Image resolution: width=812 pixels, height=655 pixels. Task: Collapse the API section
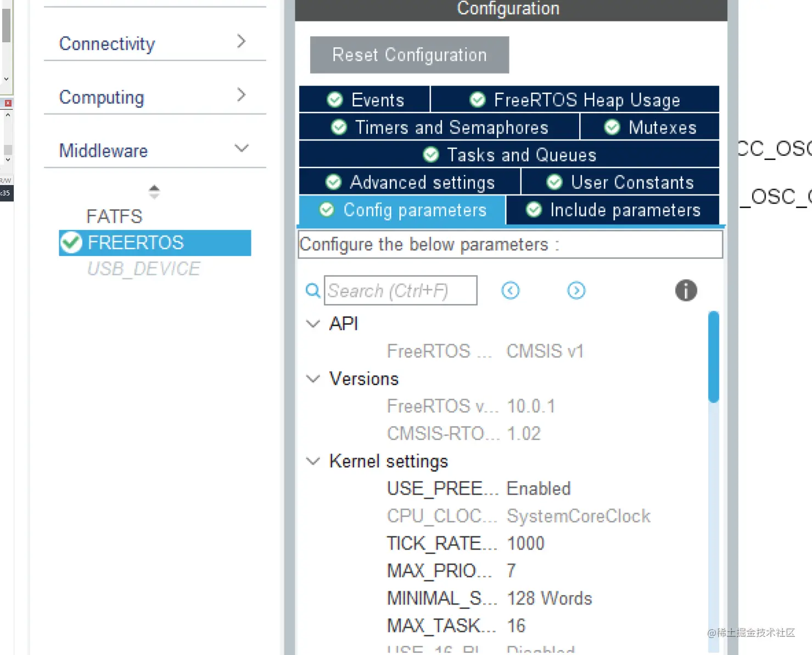[x=313, y=324]
